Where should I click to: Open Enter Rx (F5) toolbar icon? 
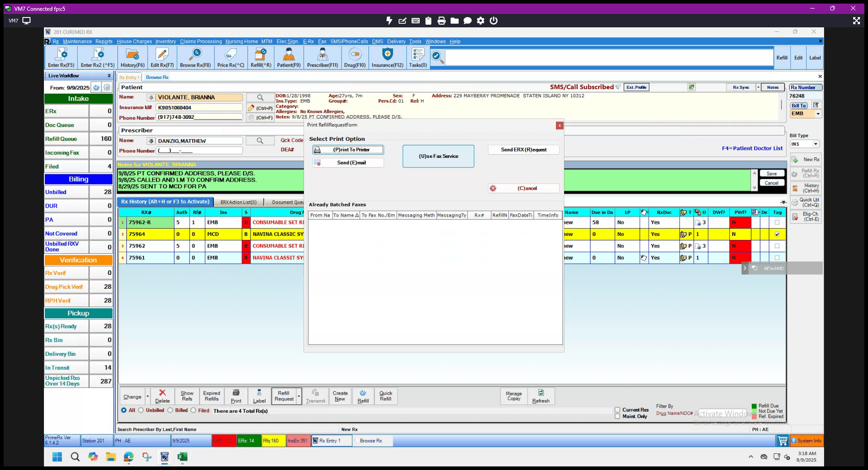point(61,57)
